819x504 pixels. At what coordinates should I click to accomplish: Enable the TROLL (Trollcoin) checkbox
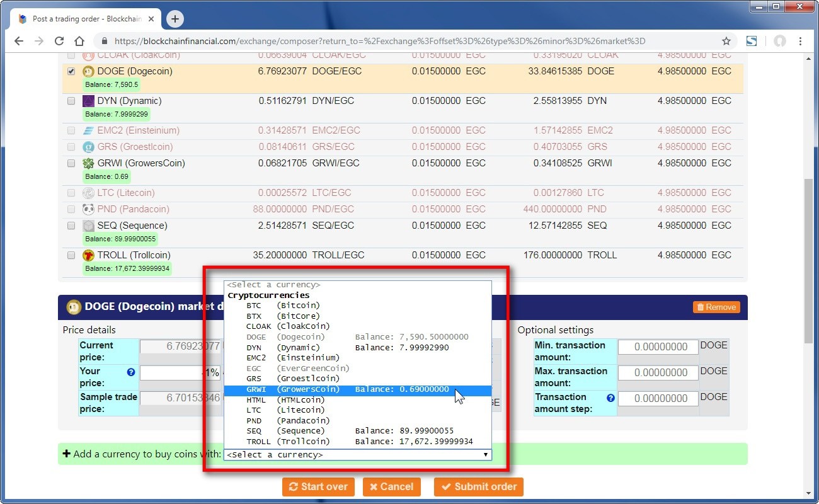[71, 255]
